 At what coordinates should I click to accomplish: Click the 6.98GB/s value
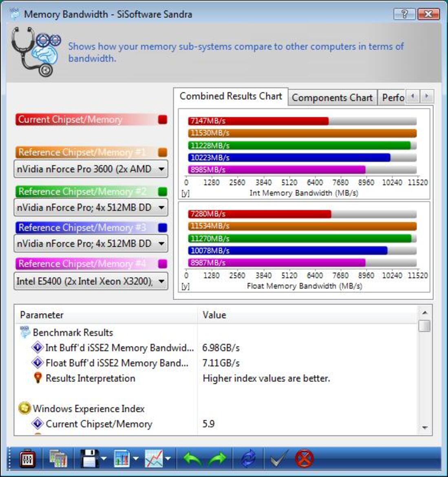tap(221, 347)
